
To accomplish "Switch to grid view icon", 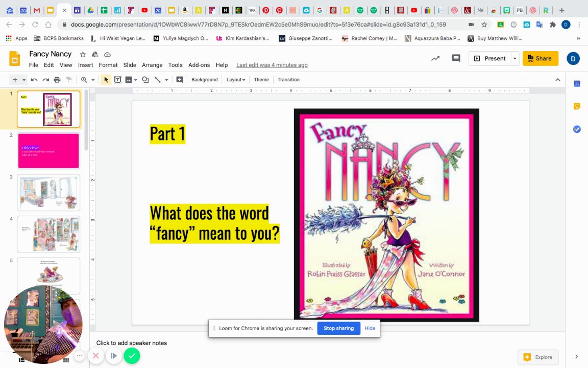I will pyautogui.click(x=66, y=360).
